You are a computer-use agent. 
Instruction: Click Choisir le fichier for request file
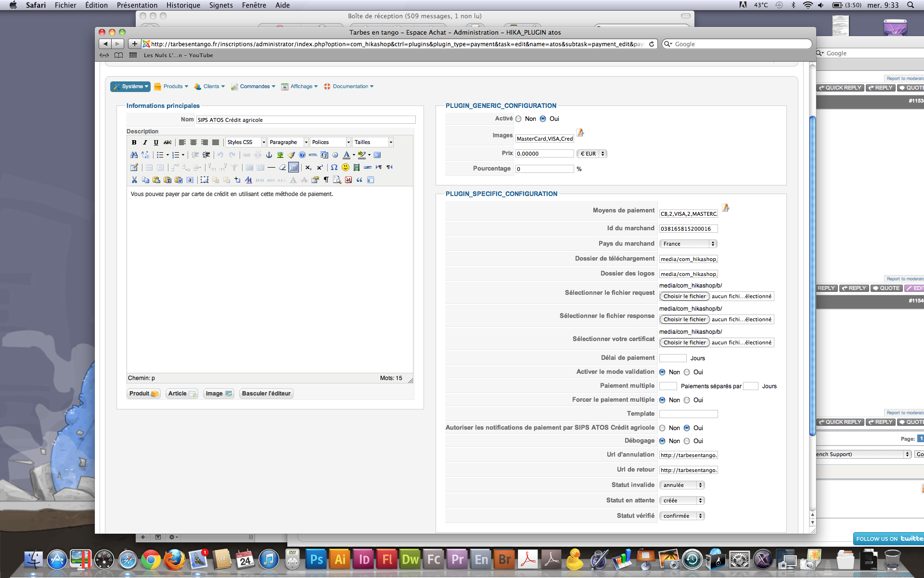pyautogui.click(x=684, y=296)
